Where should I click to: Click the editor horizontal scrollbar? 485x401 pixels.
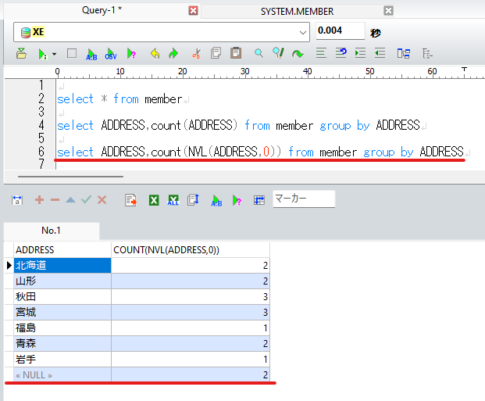click(71, 177)
